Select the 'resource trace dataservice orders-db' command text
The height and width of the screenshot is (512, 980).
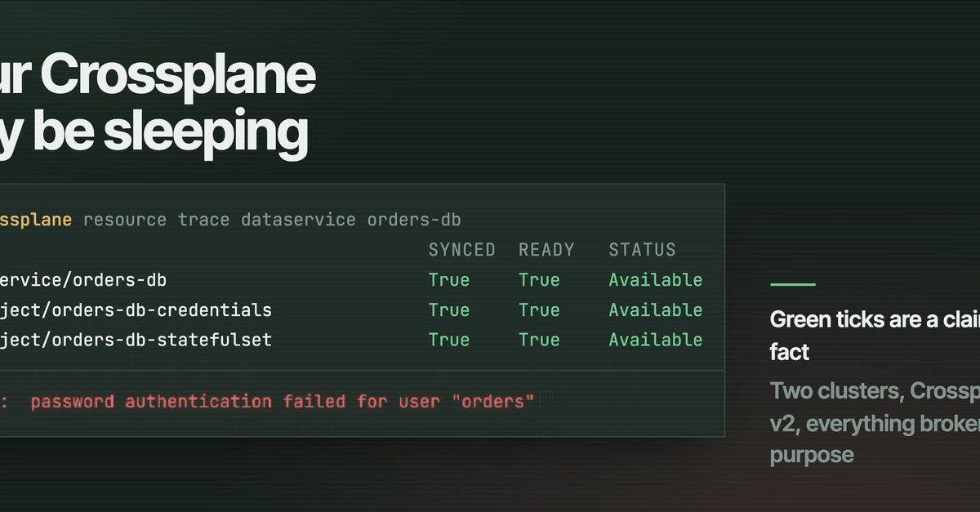(x=272, y=220)
